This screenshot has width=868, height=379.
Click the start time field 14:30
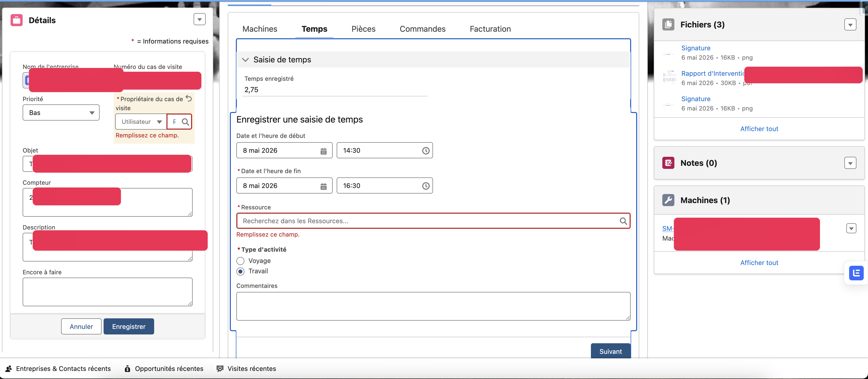click(385, 150)
